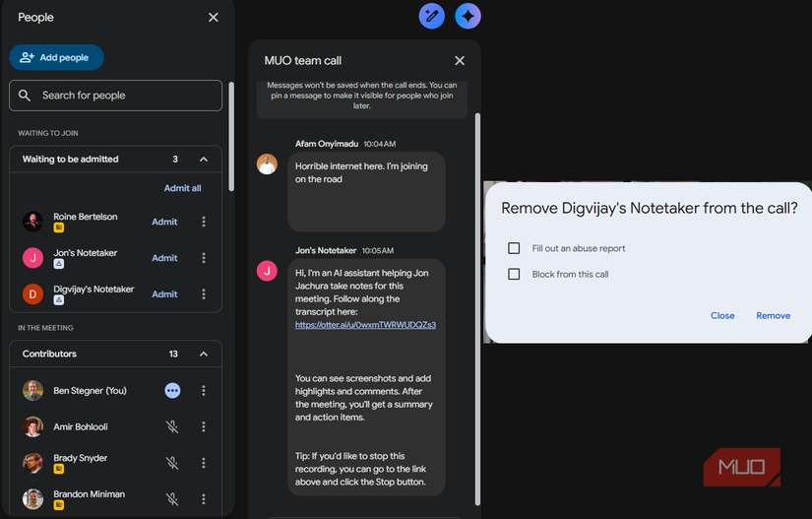Click Amir Bohlooli's muted microphone icon
812x519 pixels.
coord(172,426)
